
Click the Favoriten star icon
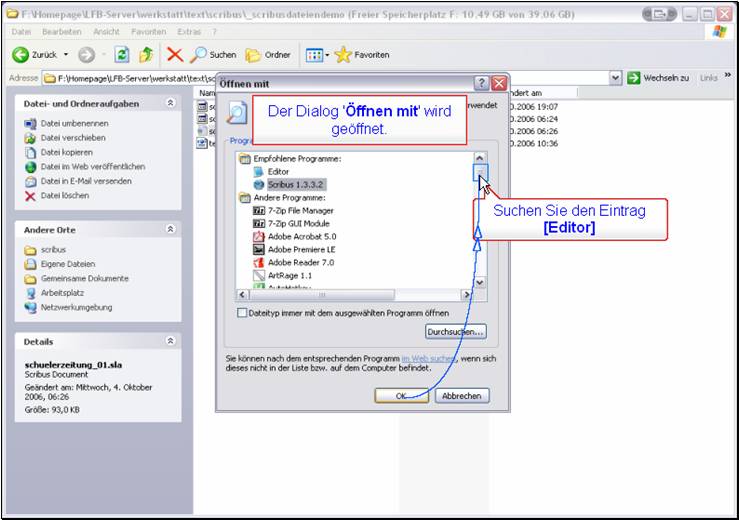pos(345,55)
